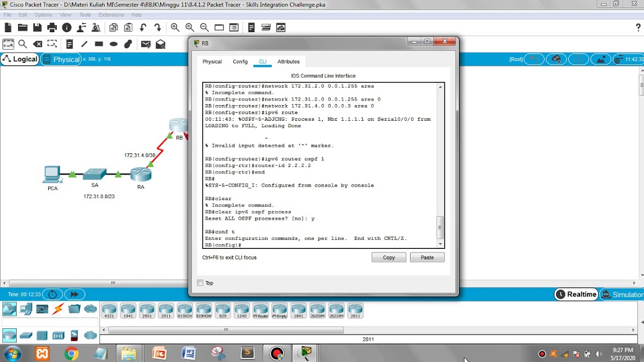Choose the 1841 router model
Screen dimensions: 644x362
point(298,311)
